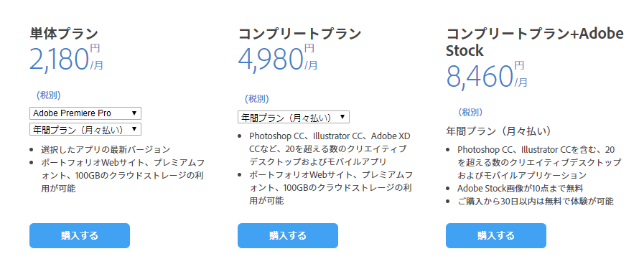Click the 4,980円/月 price
Viewport: 644px width, 264px height.
278,58
